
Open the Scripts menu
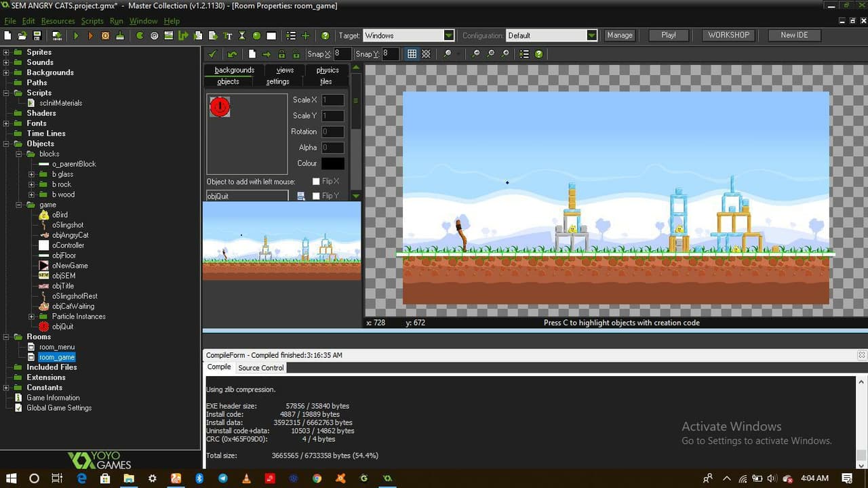(x=92, y=21)
